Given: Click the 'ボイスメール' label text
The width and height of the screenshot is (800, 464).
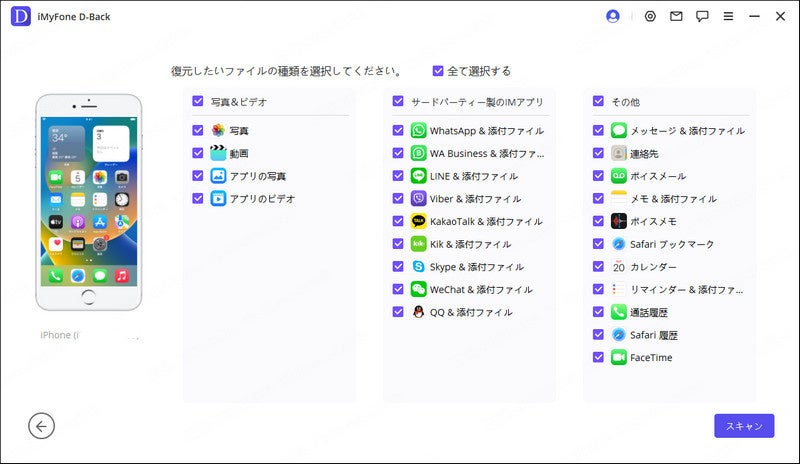Looking at the screenshot, I should (x=658, y=176).
